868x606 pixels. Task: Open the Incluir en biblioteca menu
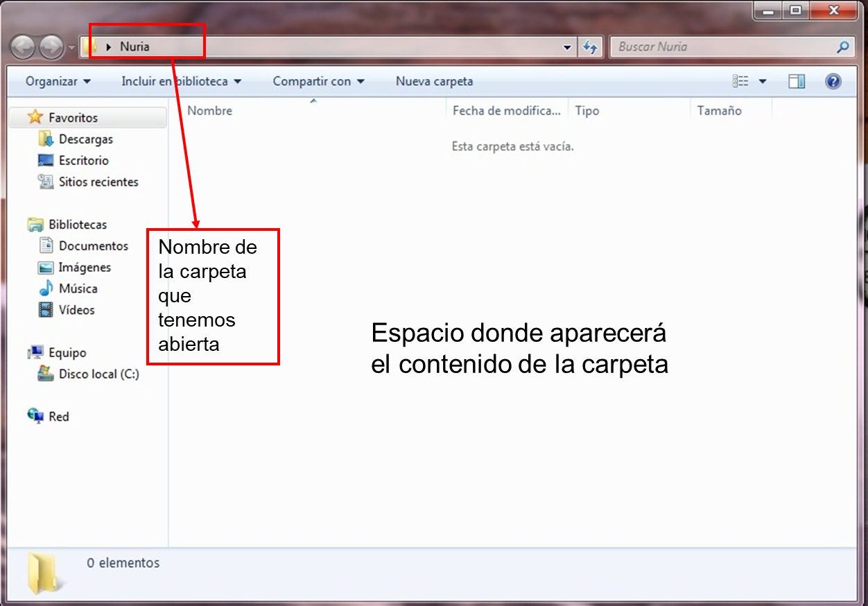coord(181,82)
